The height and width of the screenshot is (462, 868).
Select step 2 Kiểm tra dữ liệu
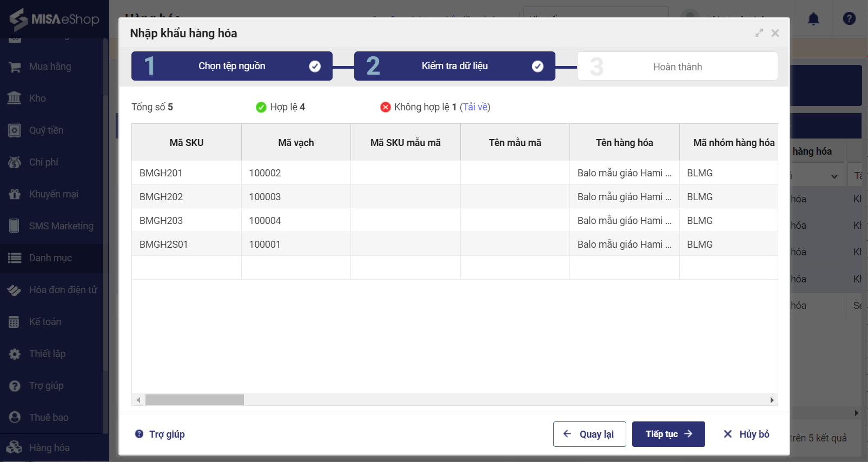tap(454, 66)
